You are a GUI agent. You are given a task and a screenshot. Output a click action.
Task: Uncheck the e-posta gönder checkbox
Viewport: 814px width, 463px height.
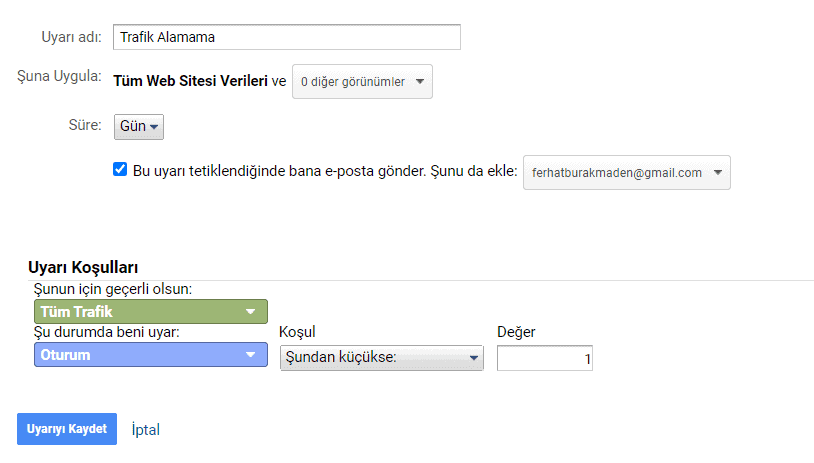click(x=120, y=170)
